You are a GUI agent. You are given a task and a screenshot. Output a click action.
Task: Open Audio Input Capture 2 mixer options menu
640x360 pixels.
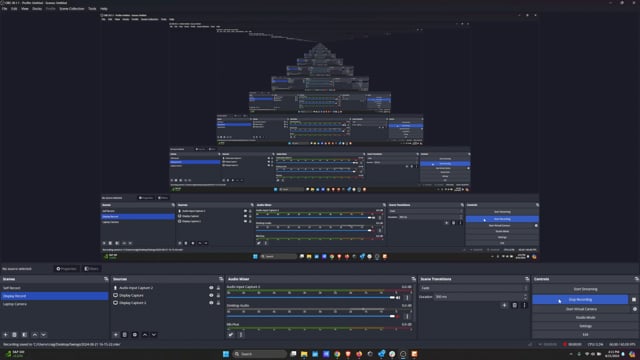pyautogui.click(x=407, y=298)
